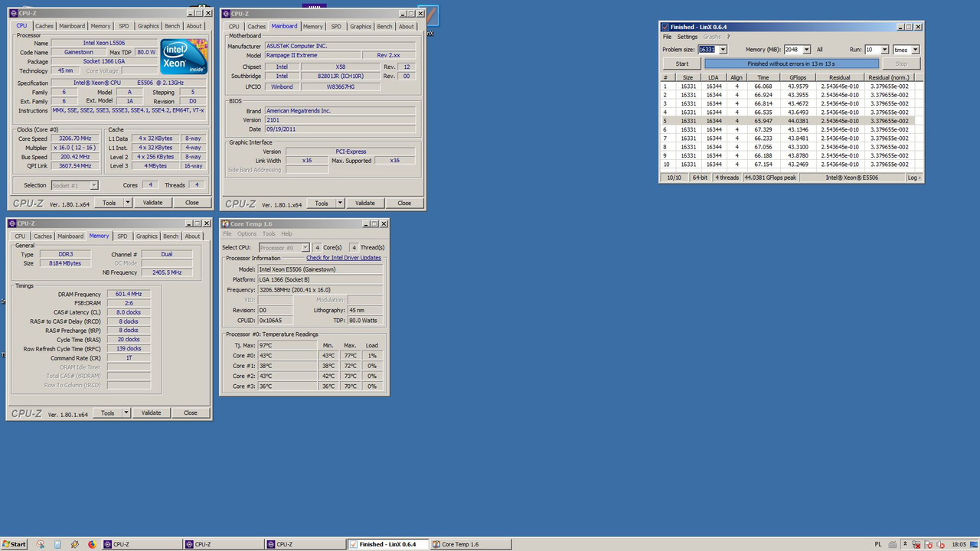Open the Settings menu in LinX
Viewport: 980px width, 551px height.
coord(687,37)
